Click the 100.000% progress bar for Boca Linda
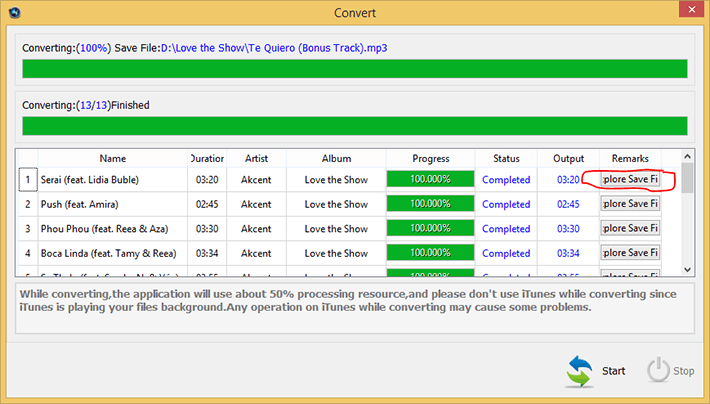 [430, 252]
